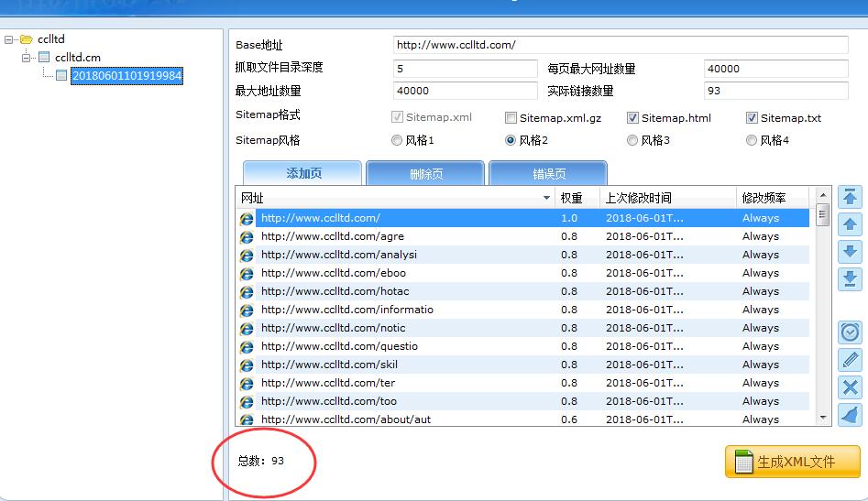The width and height of the screenshot is (868, 501).
Task: Click the IE icon beside root http://www.cclltd.com/
Action: (247, 218)
